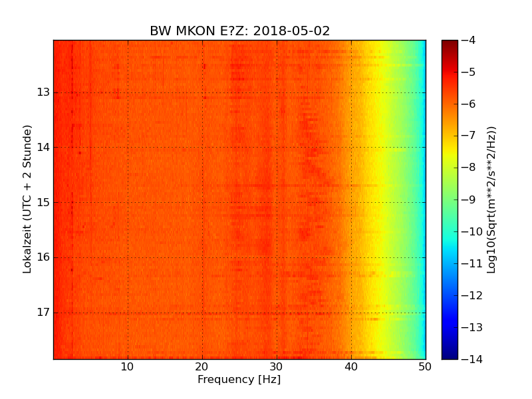Click the y-axis label "Lokalzeit (UTC + 2 Stunde)"
This screenshot has width=532, height=399.
(x=27, y=199)
